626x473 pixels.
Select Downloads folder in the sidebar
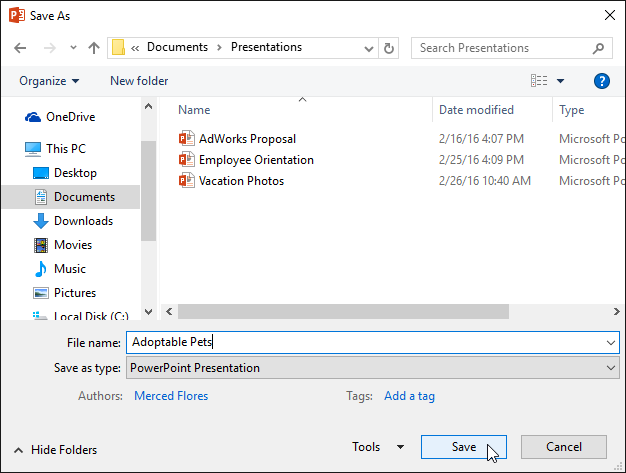tap(83, 221)
